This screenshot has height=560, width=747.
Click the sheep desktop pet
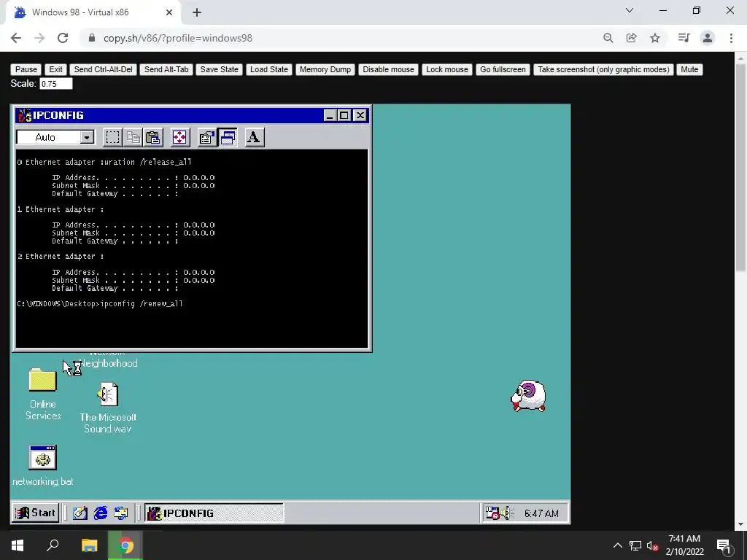click(x=528, y=396)
